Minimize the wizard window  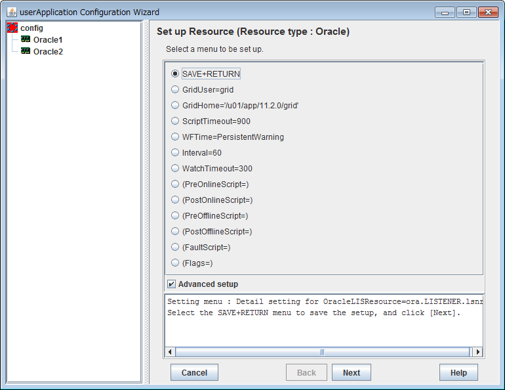[x=445, y=12]
